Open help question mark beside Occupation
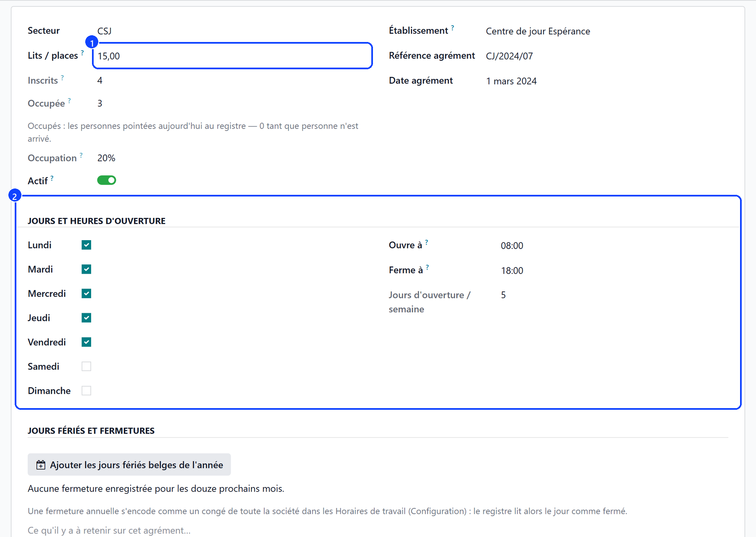 pos(81,155)
